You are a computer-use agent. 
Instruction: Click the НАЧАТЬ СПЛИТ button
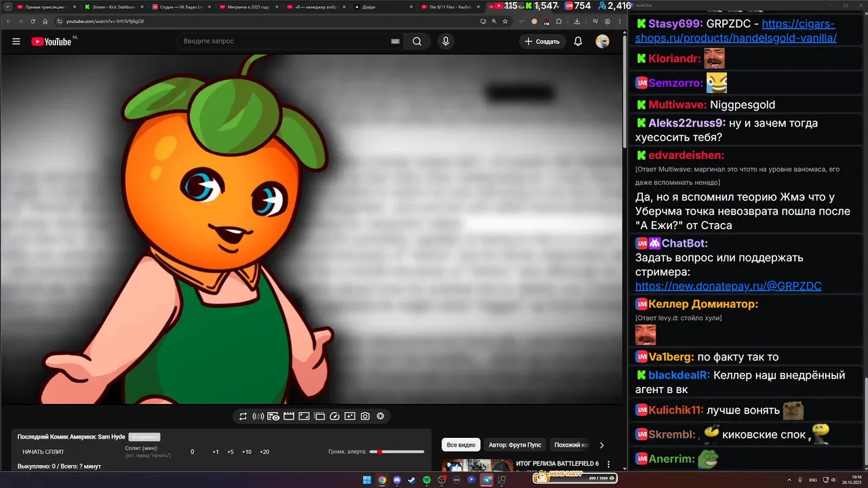coord(43,452)
